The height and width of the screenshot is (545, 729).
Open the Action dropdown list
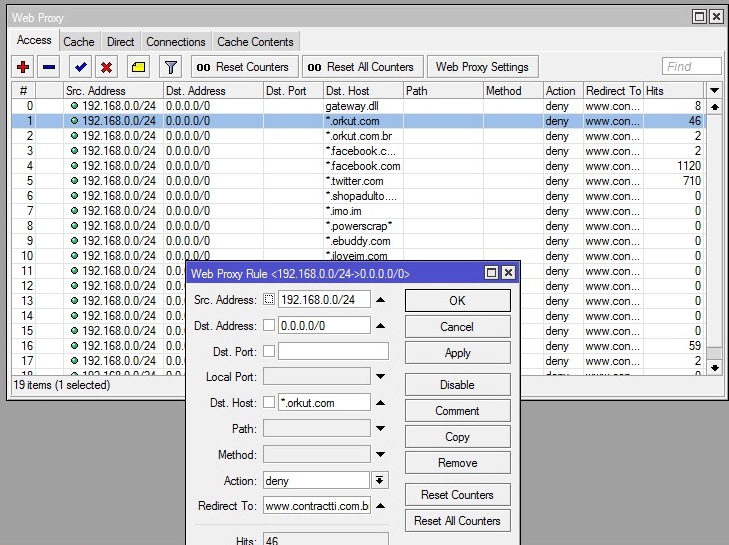(379, 480)
